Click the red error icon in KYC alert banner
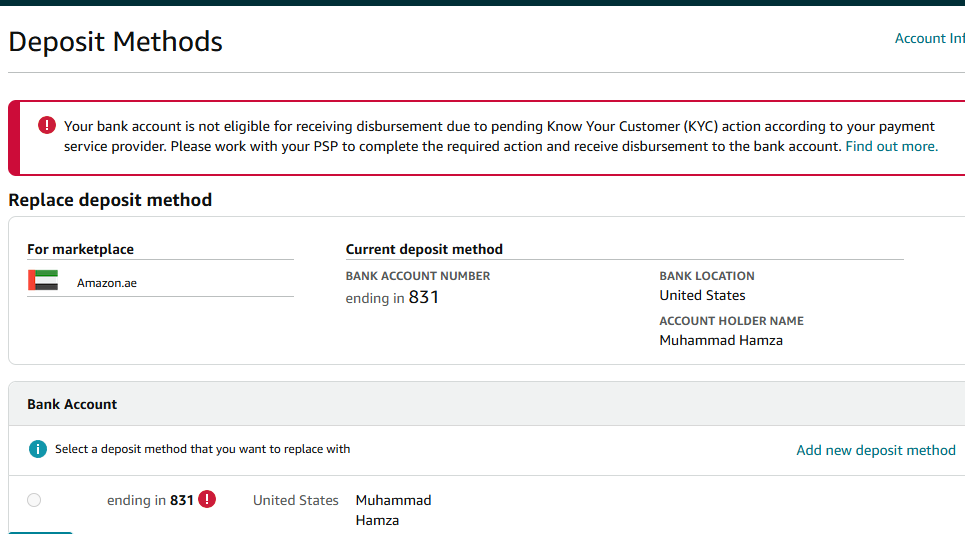The width and height of the screenshot is (965, 534). pyautogui.click(x=47, y=126)
